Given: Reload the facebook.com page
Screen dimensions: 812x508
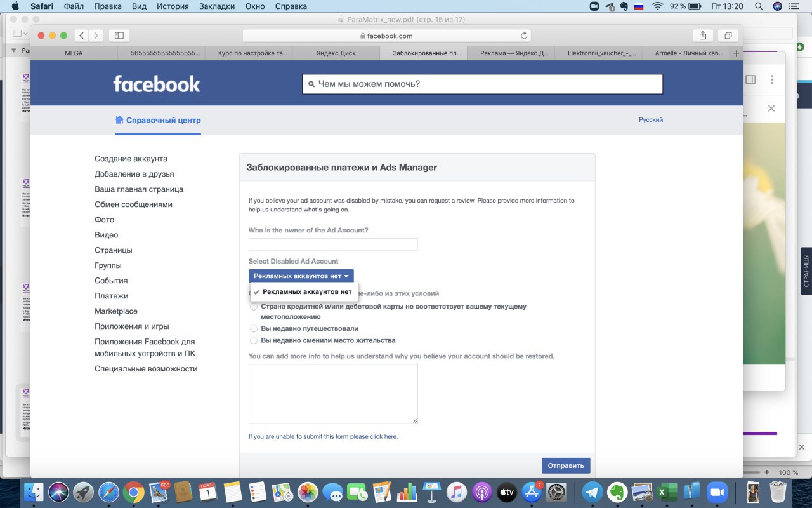Looking at the screenshot, I should (524, 36).
